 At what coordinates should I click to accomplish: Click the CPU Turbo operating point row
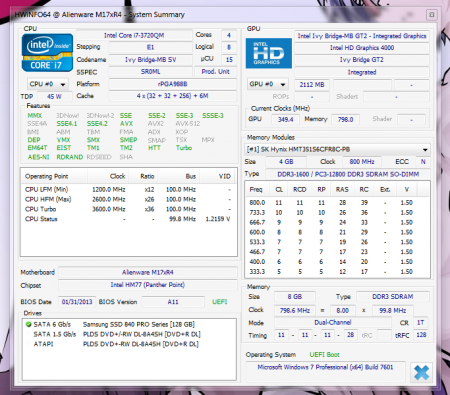coord(128,209)
